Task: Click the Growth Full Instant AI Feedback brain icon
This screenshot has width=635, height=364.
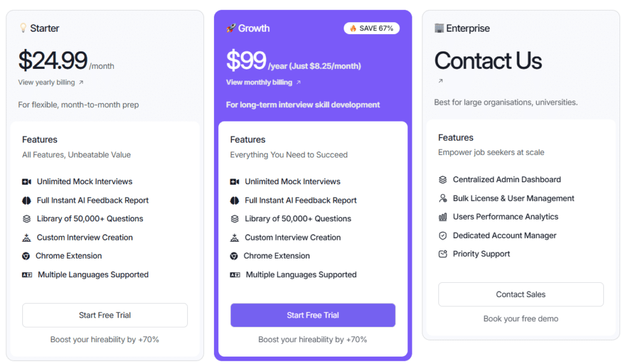Action: pos(234,200)
